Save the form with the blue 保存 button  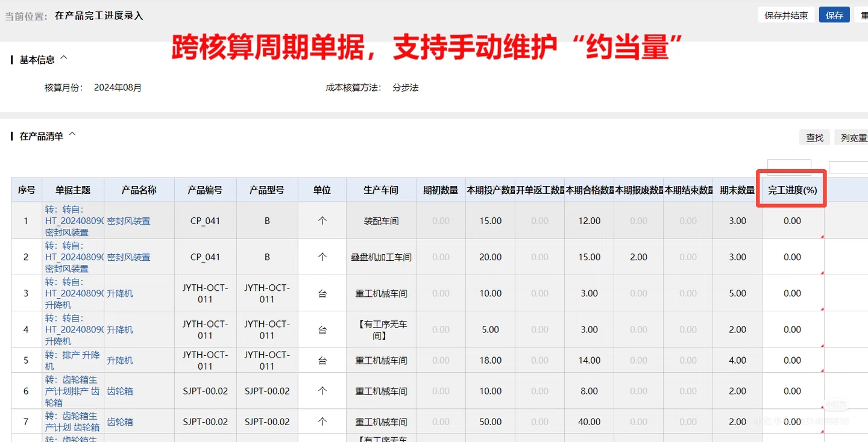pyautogui.click(x=834, y=15)
